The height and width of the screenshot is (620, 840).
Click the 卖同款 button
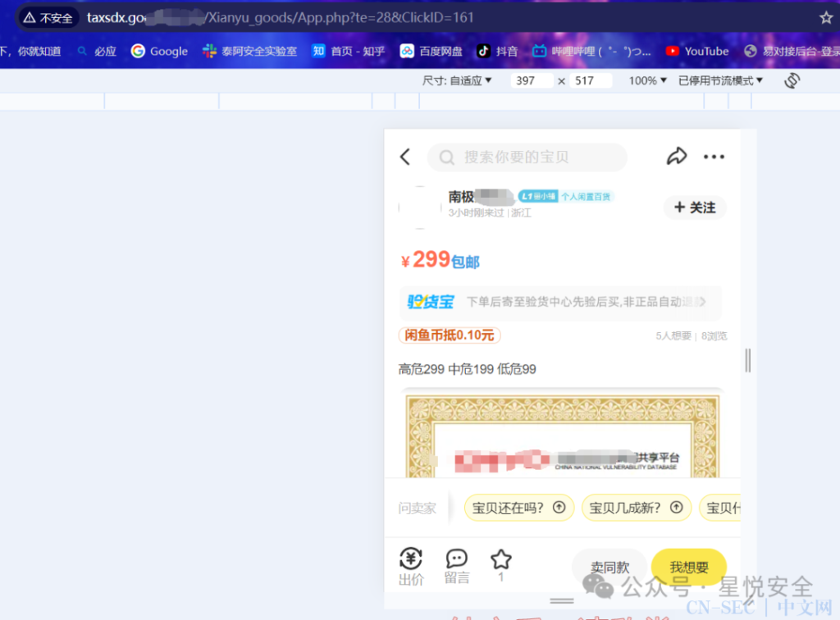tap(609, 567)
